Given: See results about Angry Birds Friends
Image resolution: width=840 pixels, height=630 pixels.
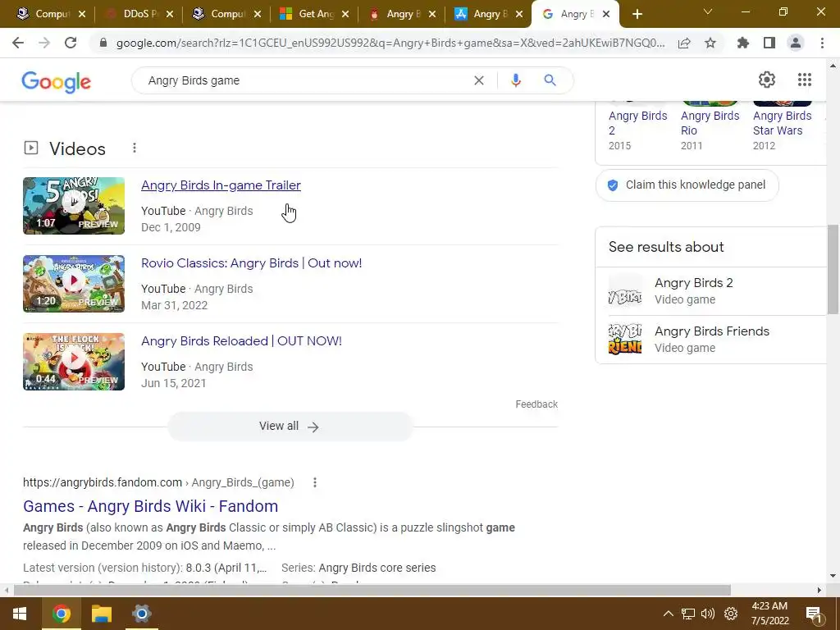Looking at the screenshot, I should pos(713,339).
